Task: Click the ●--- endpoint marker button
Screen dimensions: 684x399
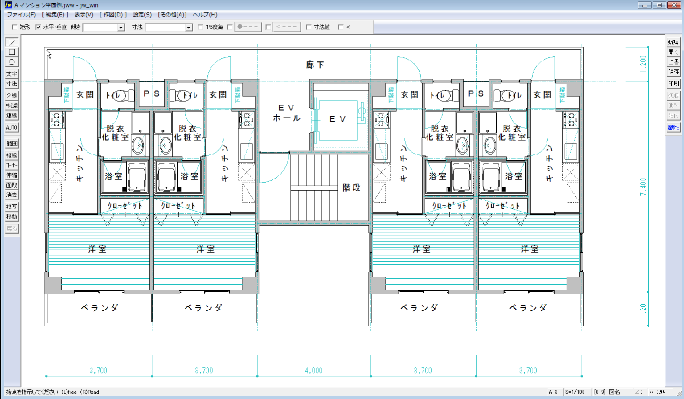Action: [x=248, y=27]
